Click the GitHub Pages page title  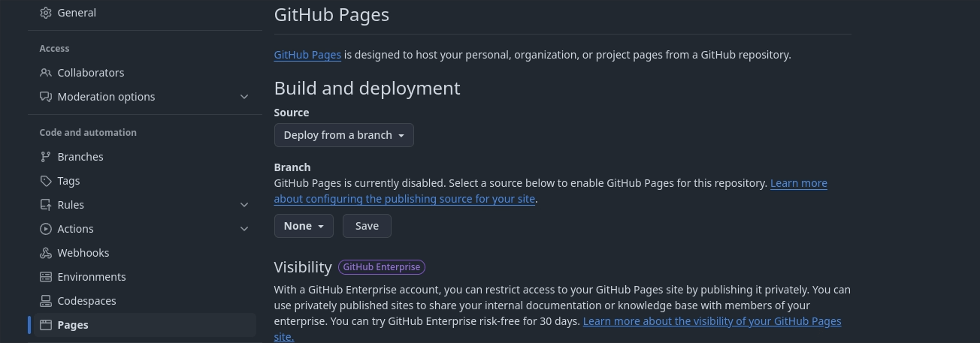coord(331,14)
